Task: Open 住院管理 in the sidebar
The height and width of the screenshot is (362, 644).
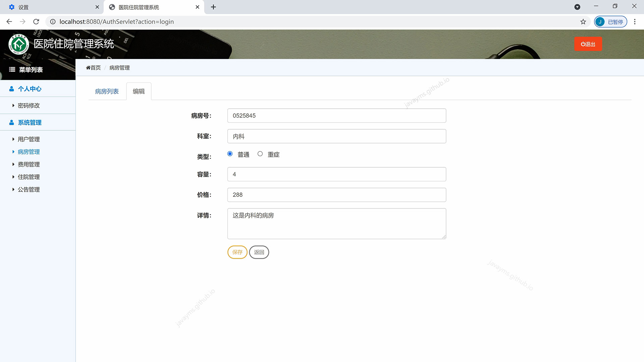Action: tap(29, 177)
